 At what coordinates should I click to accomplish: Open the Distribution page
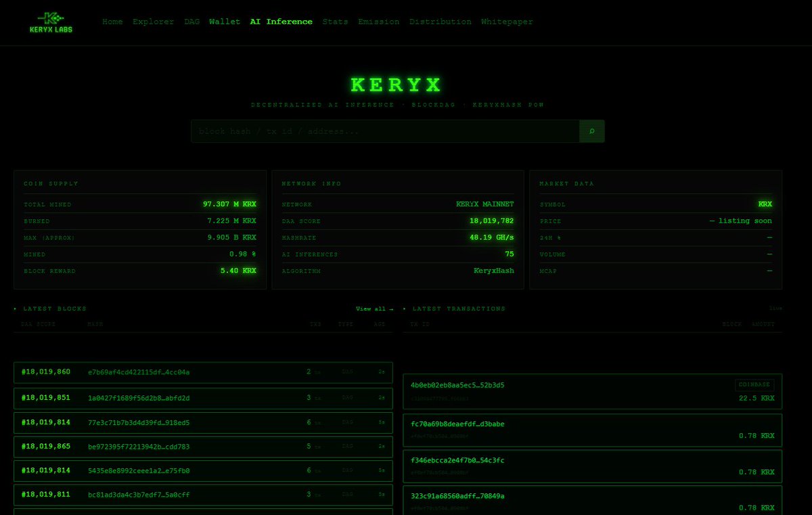point(441,22)
